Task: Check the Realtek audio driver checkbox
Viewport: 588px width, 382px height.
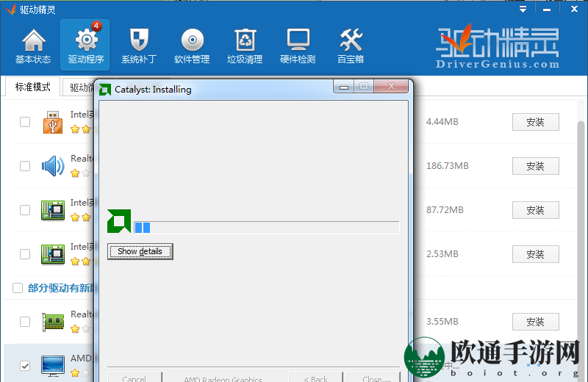Action: click(25, 166)
